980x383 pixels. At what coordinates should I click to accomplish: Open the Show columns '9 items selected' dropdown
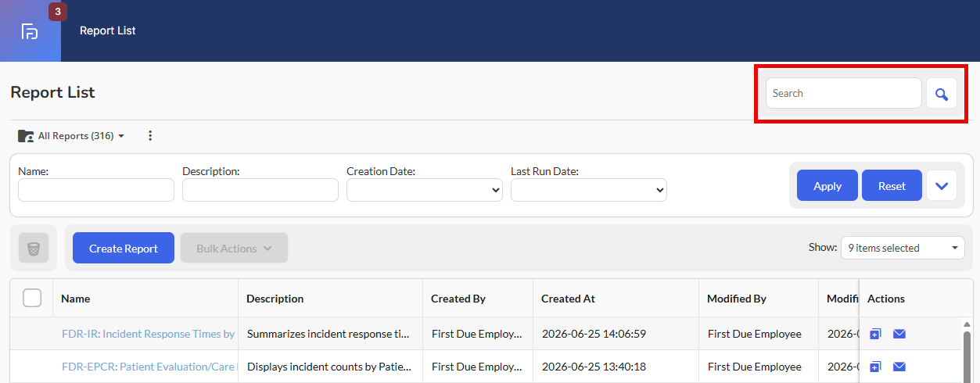coord(903,248)
